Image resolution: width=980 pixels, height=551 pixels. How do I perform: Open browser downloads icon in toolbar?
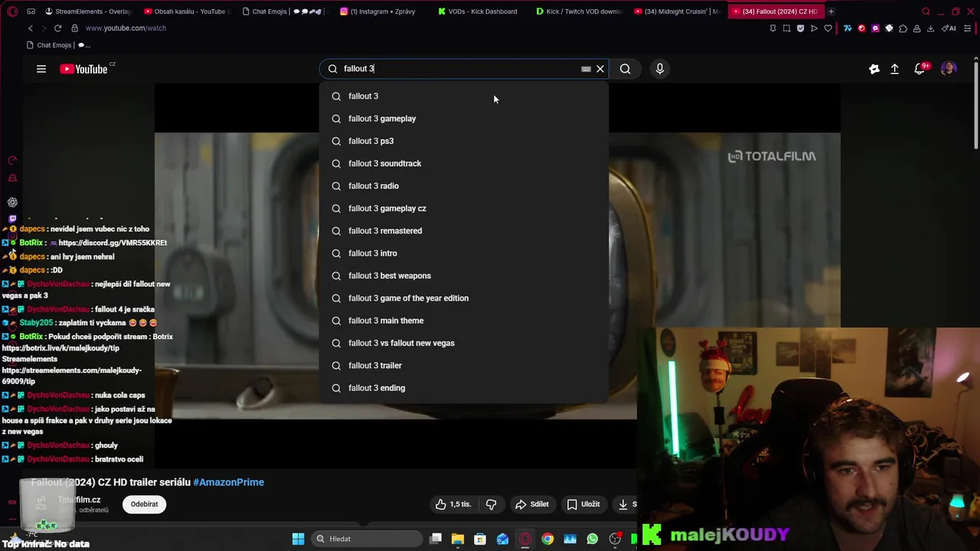pyautogui.click(x=930, y=28)
